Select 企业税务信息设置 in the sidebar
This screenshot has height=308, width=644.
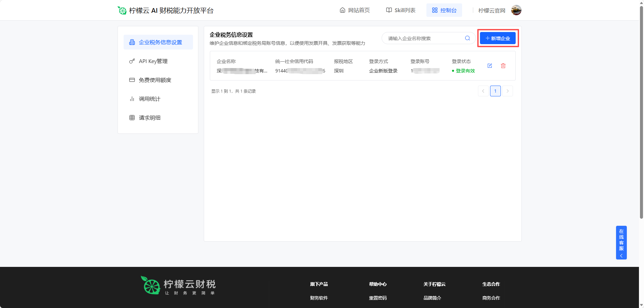coord(158,42)
